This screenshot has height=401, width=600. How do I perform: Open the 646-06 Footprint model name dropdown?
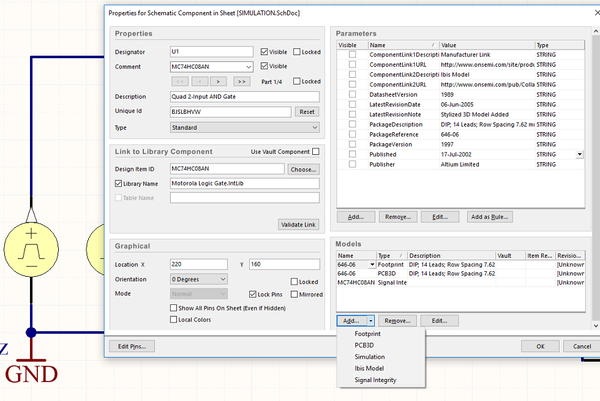372,265
